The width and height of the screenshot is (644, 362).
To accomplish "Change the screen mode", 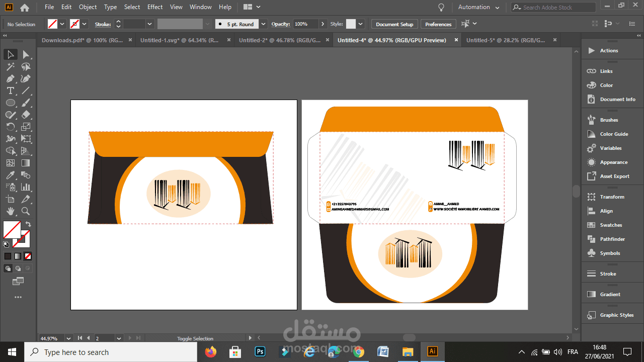I will [18, 281].
